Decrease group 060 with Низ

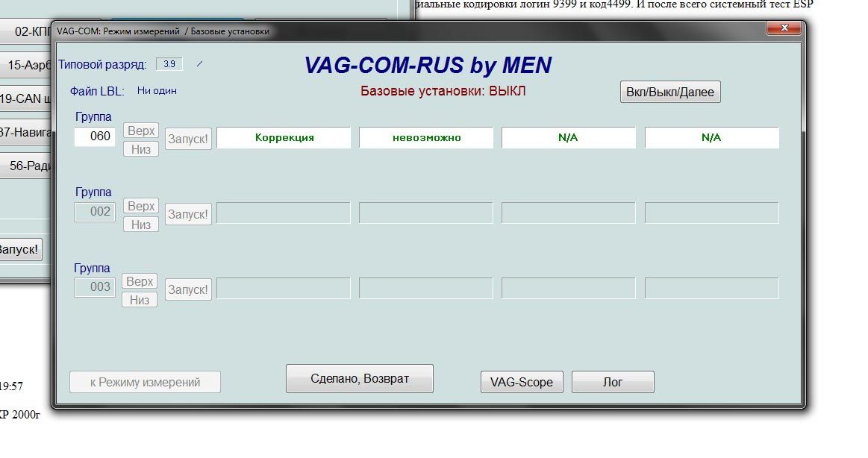(x=140, y=149)
